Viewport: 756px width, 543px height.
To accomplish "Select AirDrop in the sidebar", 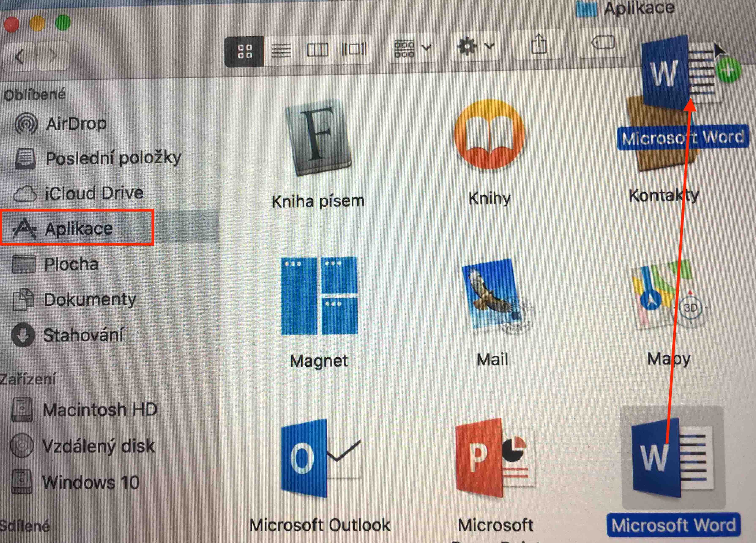I will (76, 124).
